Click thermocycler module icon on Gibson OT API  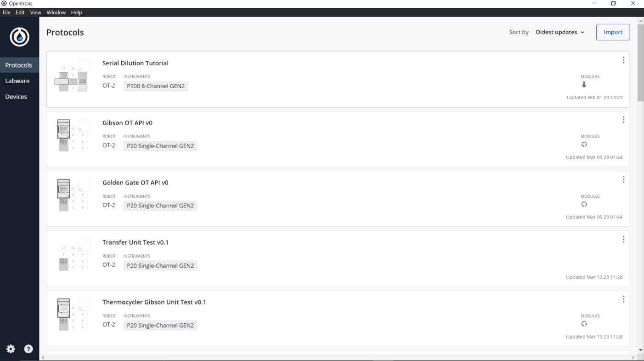584,144
